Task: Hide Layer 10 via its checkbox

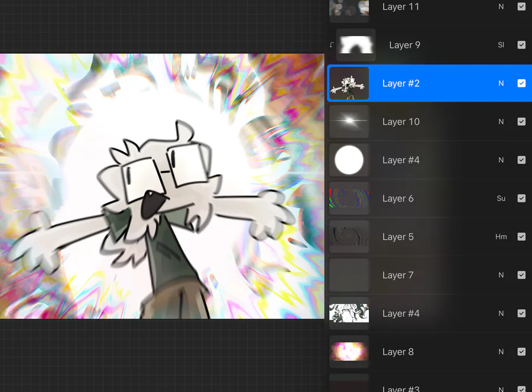Action: (x=521, y=122)
